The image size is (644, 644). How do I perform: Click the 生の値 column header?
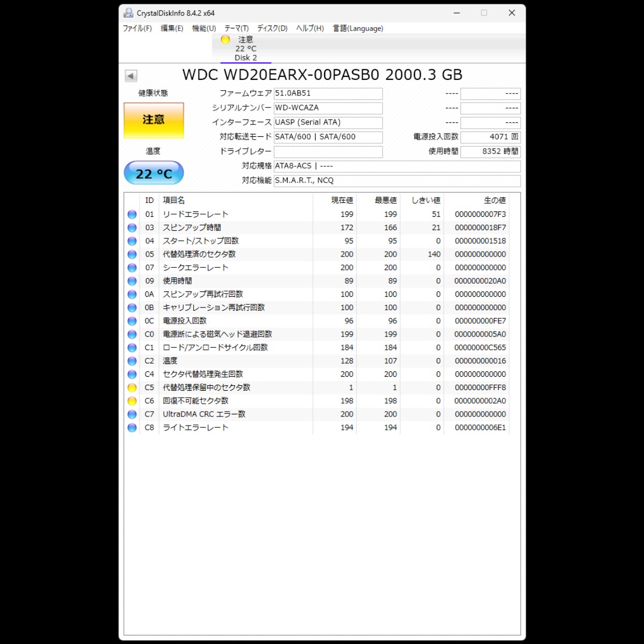(495, 200)
